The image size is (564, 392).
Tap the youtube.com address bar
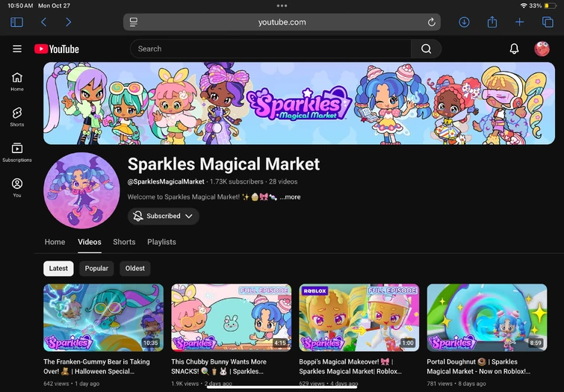pyautogui.click(x=282, y=22)
